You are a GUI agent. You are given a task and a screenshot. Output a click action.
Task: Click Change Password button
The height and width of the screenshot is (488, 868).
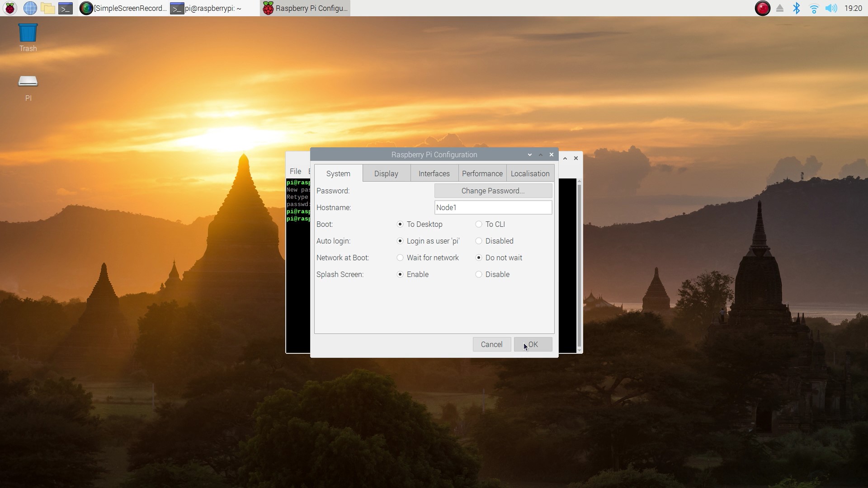[492, 190]
